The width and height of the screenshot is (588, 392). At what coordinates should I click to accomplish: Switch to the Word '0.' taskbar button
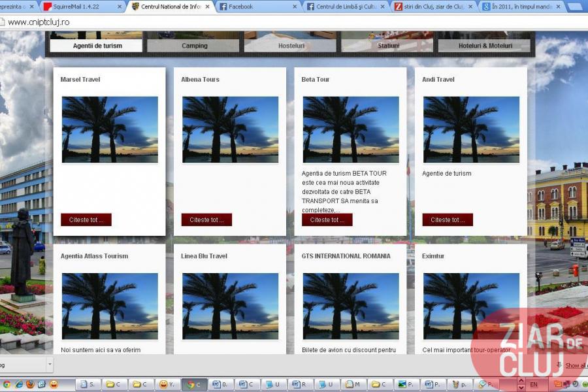click(221, 384)
